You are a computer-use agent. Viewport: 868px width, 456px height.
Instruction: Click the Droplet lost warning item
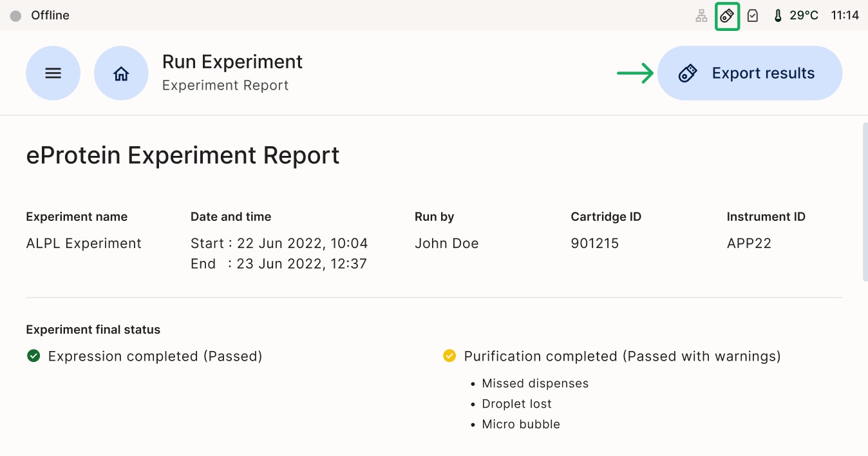(x=517, y=404)
